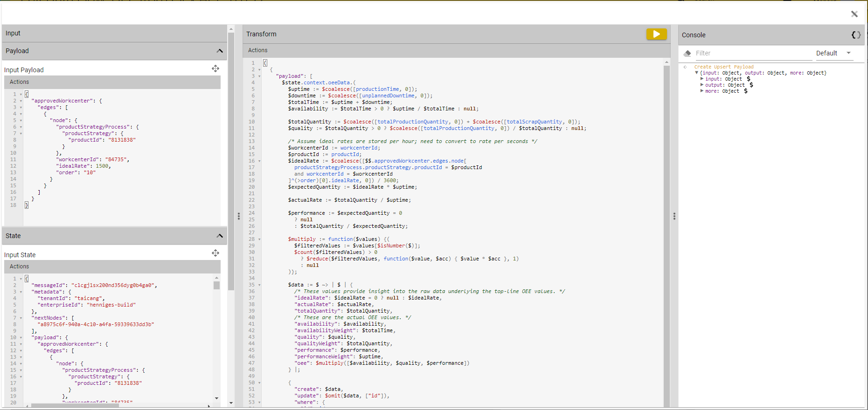Viewport: 868px width, 410px height.
Task: Click the $ icon next to more: Object
Action: coord(746,91)
